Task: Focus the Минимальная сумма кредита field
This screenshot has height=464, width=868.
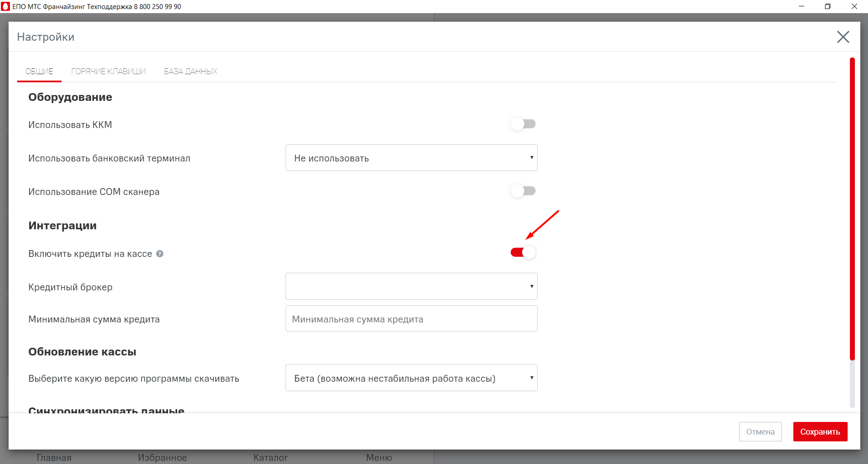Action: point(411,319)
